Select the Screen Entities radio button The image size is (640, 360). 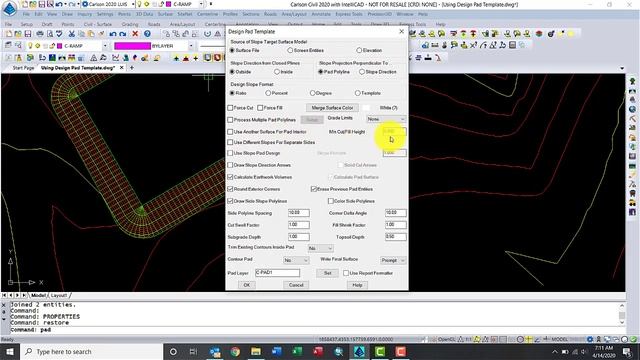click(290, 50)
